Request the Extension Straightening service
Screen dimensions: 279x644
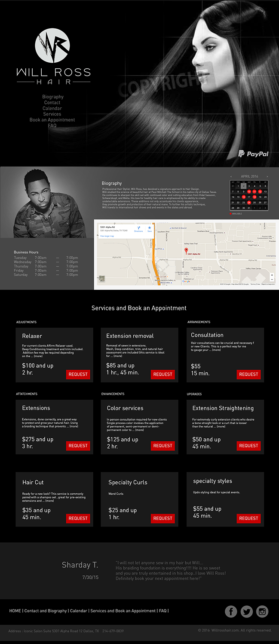[248, 446]
